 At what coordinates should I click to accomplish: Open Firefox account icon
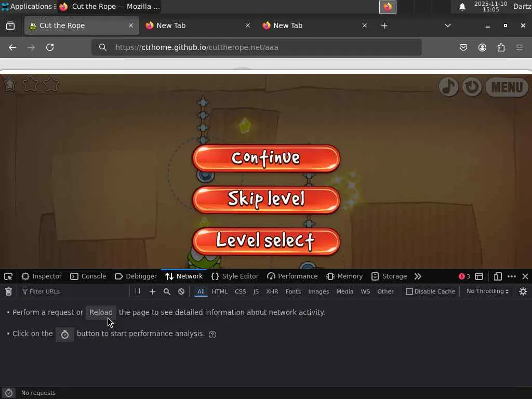point(482,47)
